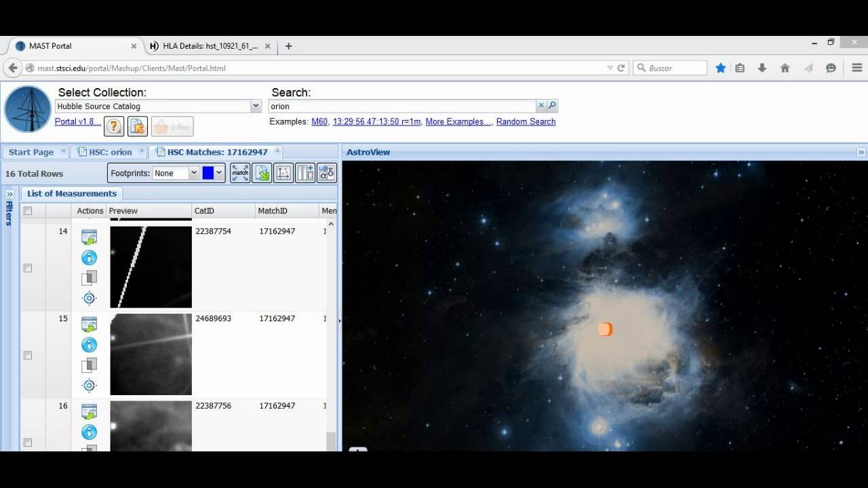The image size is (868, 488).
Task: Click the load-in-browser icon in row 14
Action: tap(89, 237)
